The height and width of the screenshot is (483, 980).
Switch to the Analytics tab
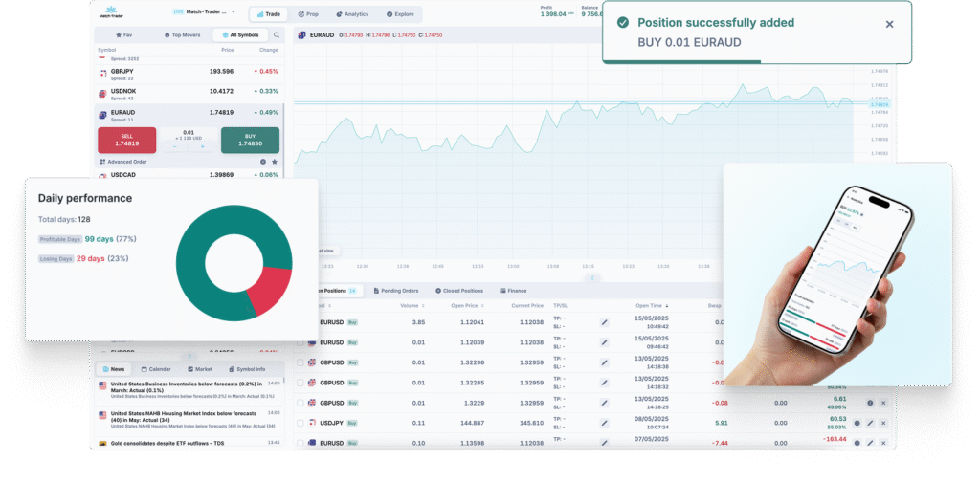pyautogui.click(x=352, y=13)
